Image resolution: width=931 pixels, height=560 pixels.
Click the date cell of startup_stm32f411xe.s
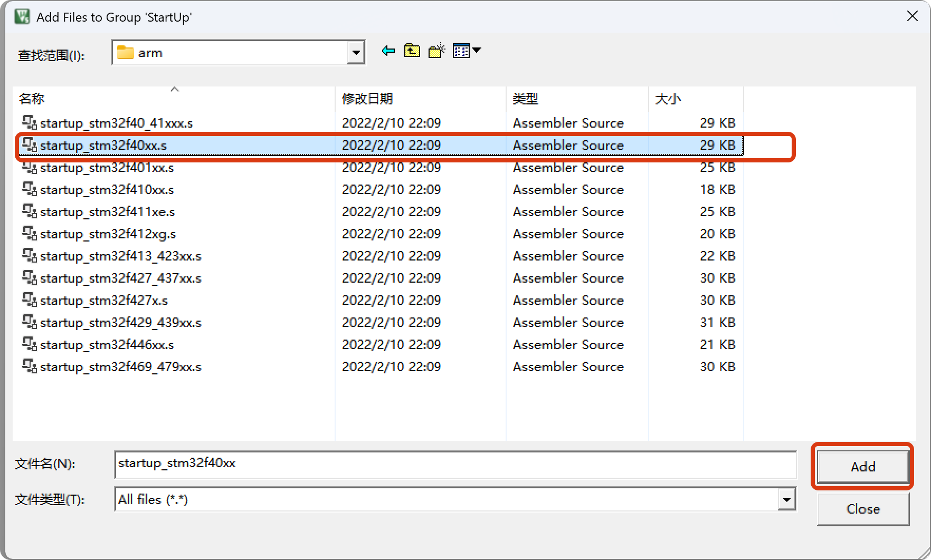(391, 211)
